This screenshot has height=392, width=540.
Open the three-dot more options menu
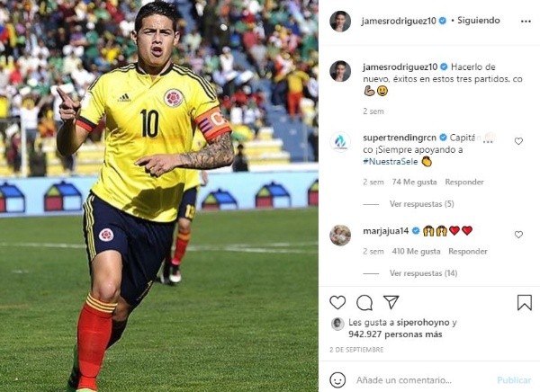(526, 22)
